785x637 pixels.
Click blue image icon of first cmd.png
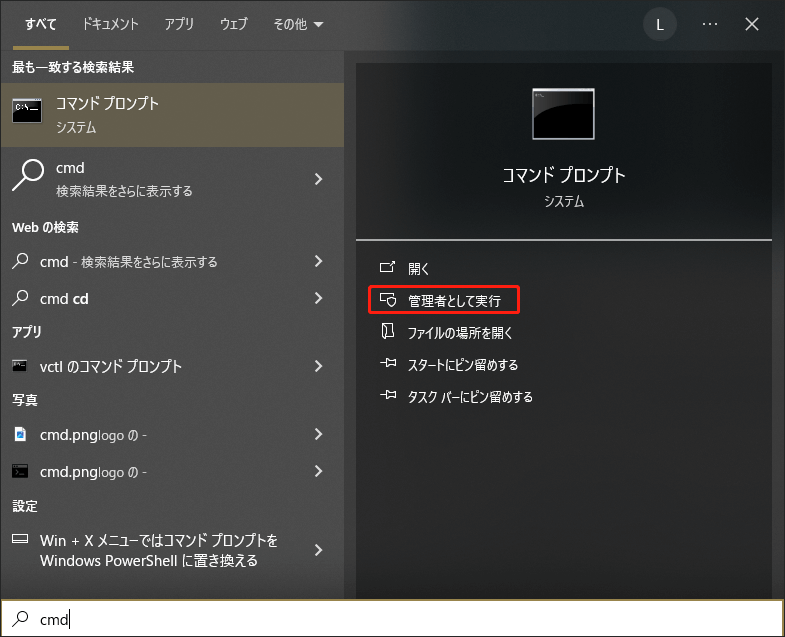(x=20, y=434)
